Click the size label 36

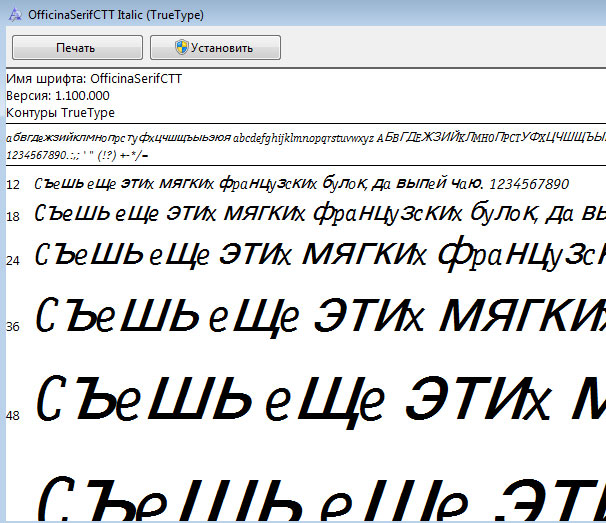[x=13, y=327]
